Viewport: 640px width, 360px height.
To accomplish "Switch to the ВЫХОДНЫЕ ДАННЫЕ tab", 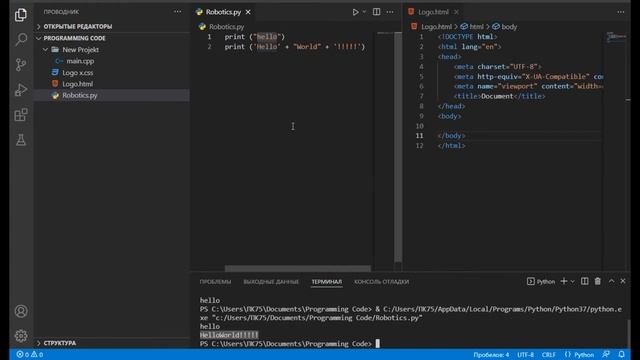I will point(271,282).
